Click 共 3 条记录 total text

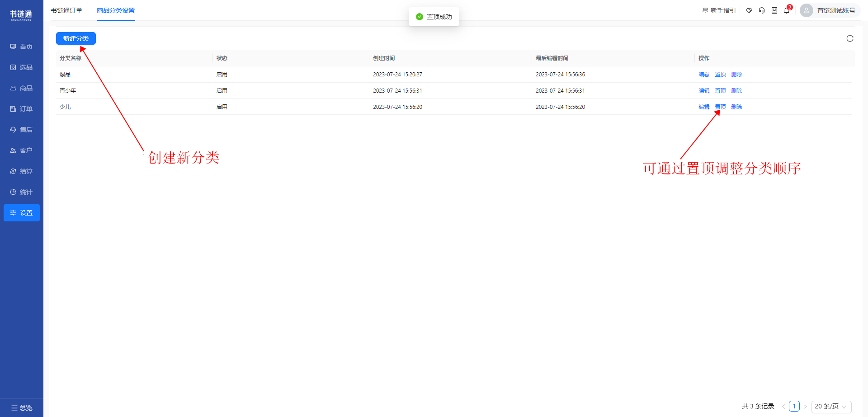tap(758, 406)
